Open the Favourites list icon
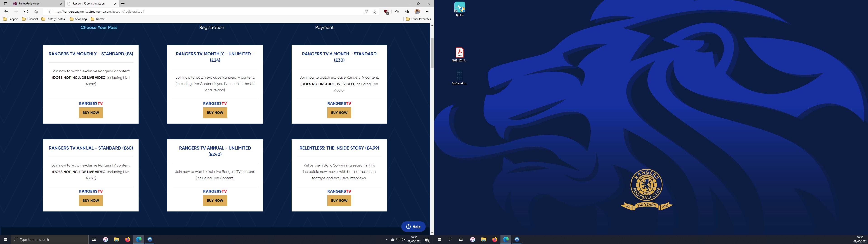This screenshot has height=244, width=868. point(397,12)
